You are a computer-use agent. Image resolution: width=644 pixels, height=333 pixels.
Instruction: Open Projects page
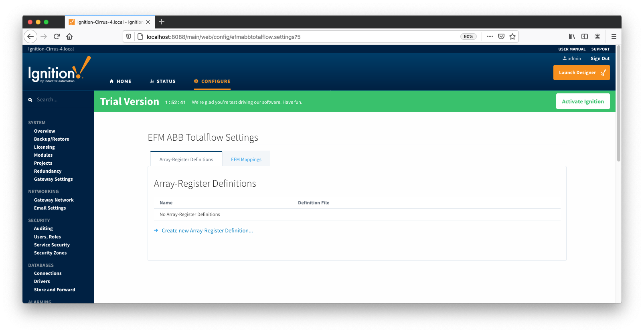43,163
